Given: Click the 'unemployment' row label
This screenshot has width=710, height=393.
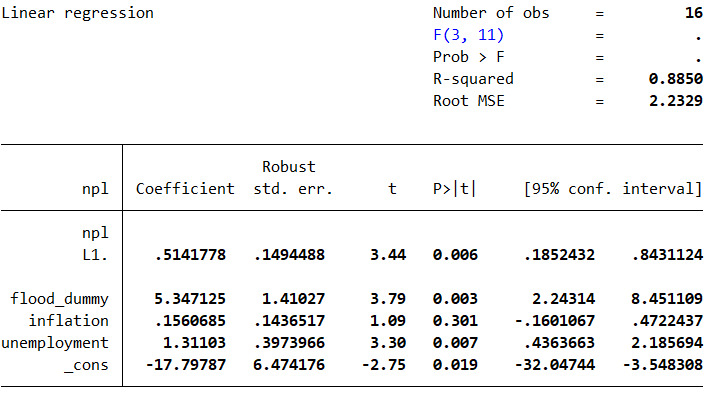Looking at the screenshot, I should [x=55, y=343].
